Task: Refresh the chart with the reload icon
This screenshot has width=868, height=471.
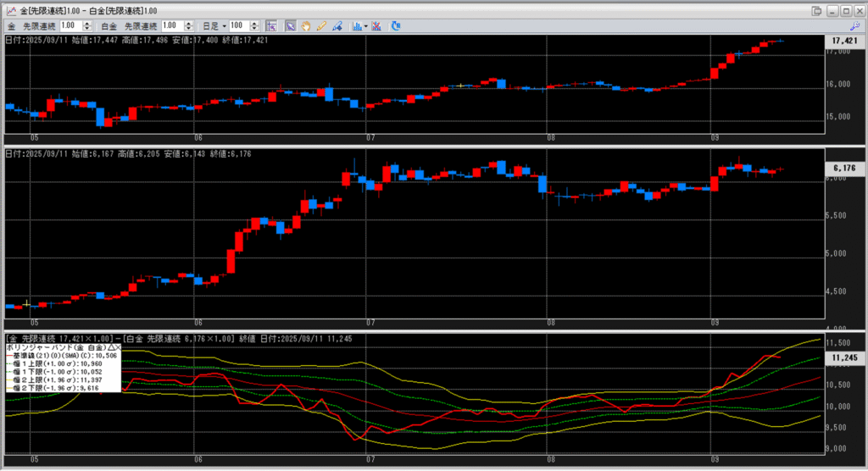Action: click(x=395, y=26)
